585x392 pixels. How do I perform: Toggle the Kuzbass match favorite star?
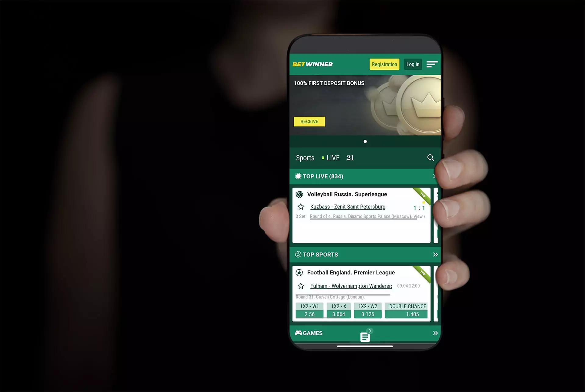[301, 207]
